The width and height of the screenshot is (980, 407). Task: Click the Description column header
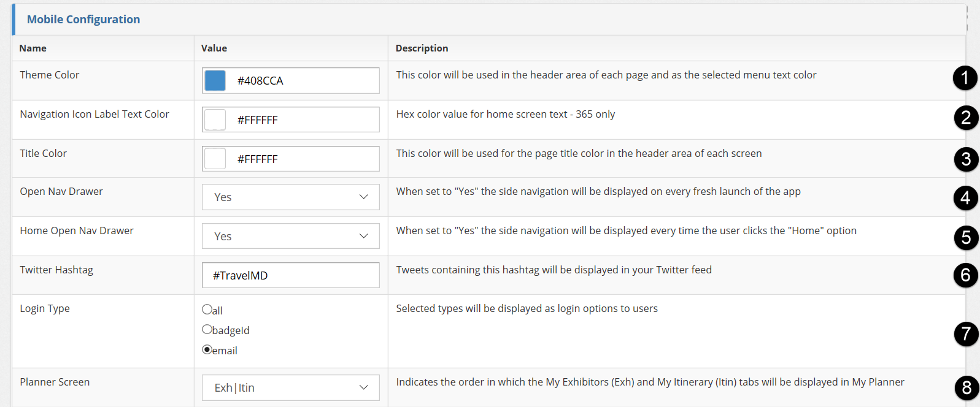click(422, 48)
